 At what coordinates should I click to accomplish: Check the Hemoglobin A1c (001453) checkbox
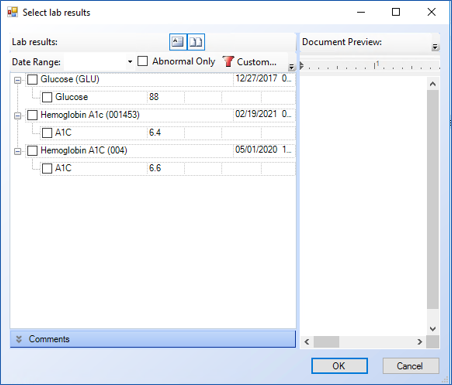click(x=32, y=115)
